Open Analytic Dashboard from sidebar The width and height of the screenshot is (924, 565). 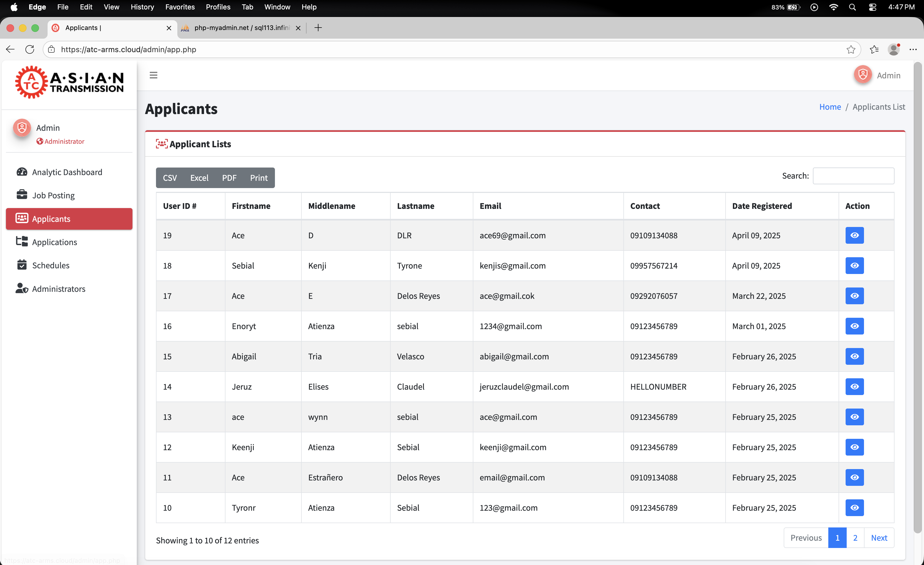(x=67, y=172)
